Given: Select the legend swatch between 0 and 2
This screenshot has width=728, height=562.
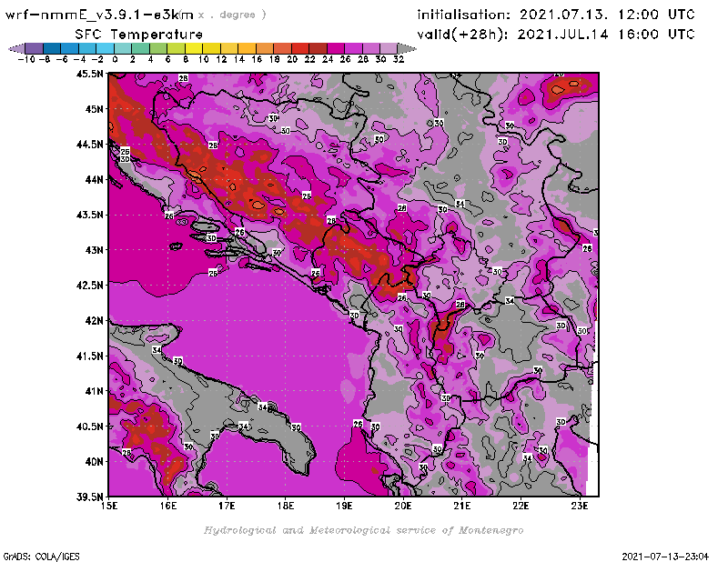Looking at the screenshot, I should pos(123,48).
